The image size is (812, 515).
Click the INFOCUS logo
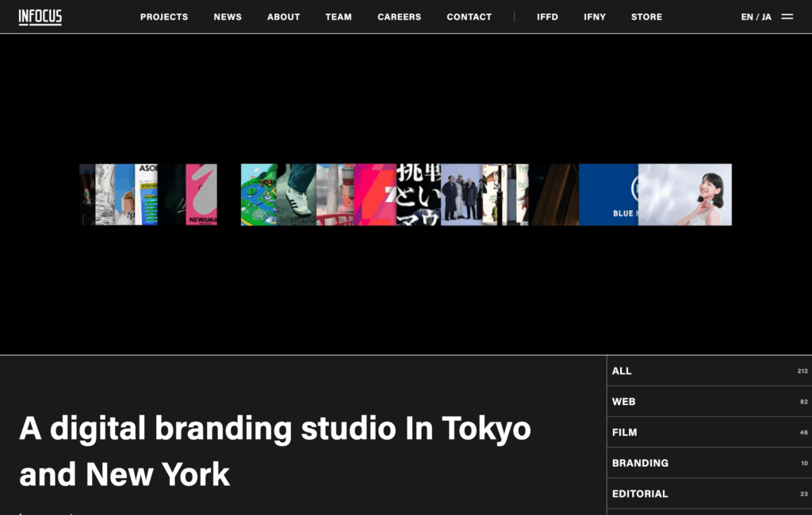[x=40, y=17]
